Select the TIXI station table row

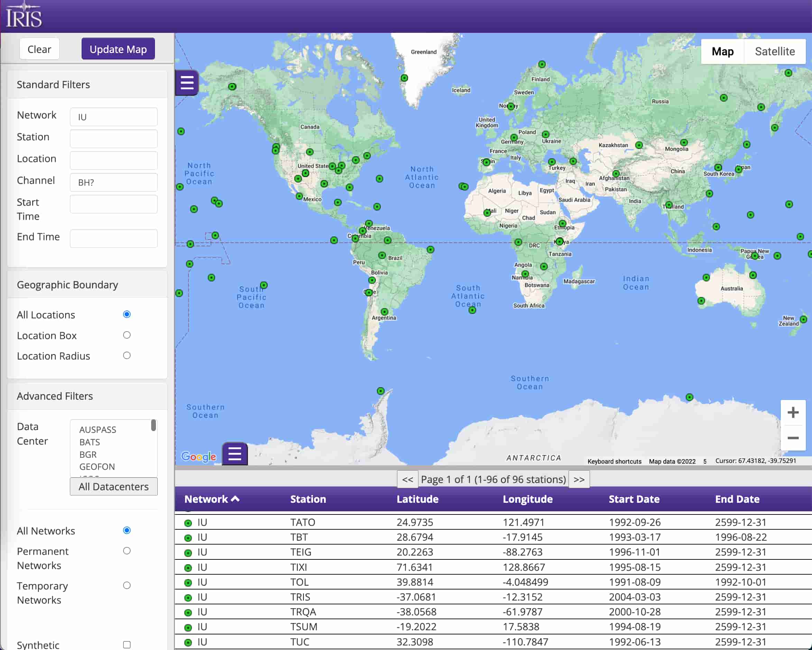click(x=493, y=567)
